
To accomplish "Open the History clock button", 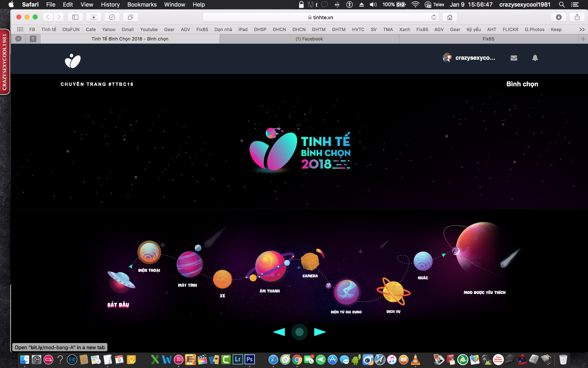I will tap(112, 17).
